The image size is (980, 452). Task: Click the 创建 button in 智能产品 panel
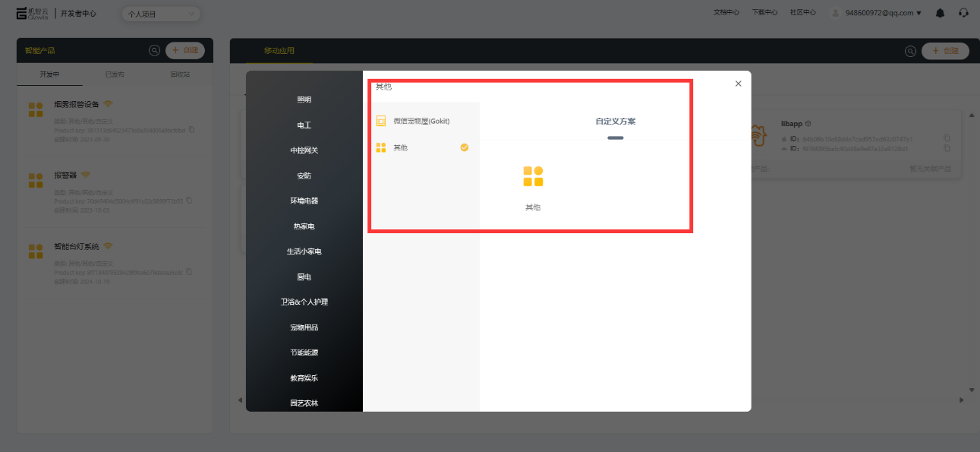click(185, 50)
